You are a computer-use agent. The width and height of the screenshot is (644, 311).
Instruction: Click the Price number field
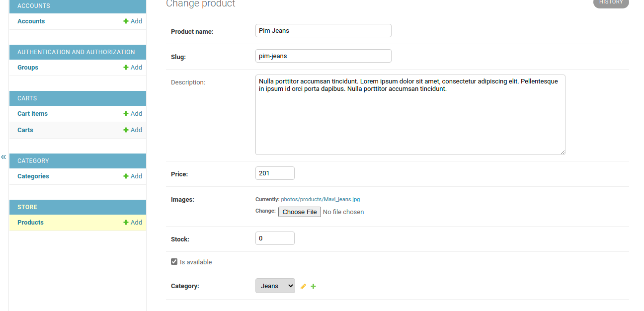tap(275, 173)
